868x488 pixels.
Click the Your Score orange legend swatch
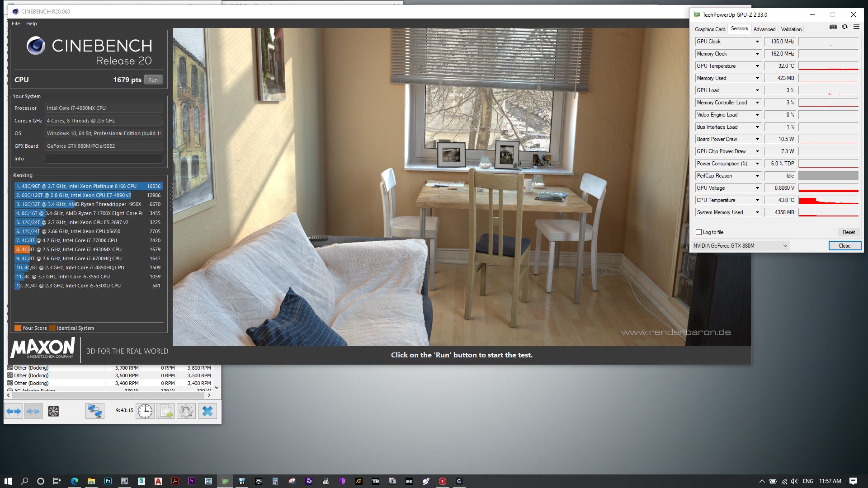tap(18, 328)
